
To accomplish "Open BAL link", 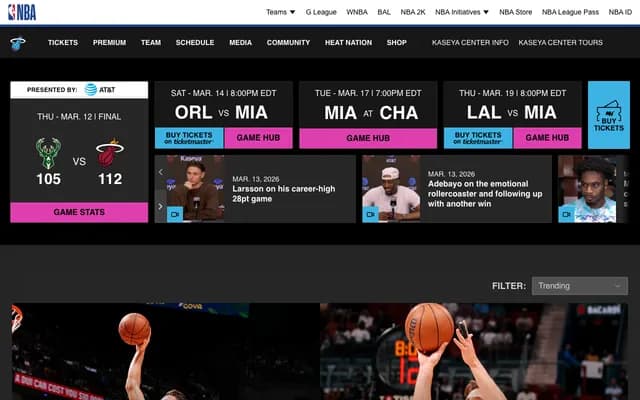I will click(x=384, y=12).
